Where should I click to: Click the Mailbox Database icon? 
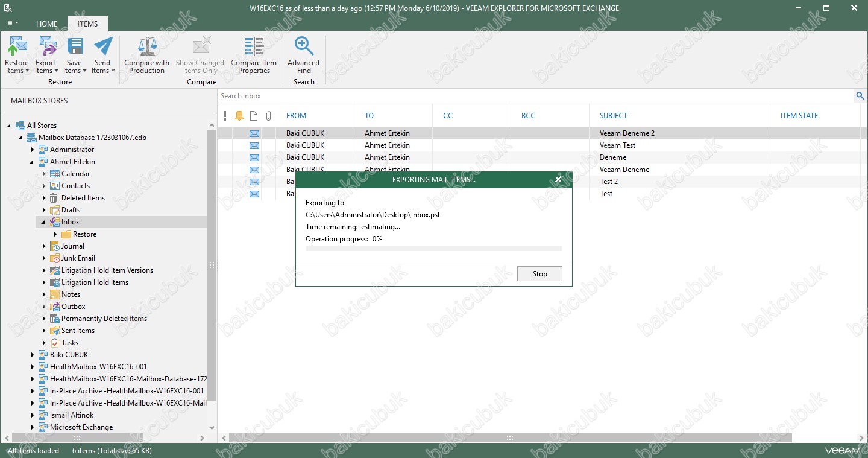[x=32, y=138]
